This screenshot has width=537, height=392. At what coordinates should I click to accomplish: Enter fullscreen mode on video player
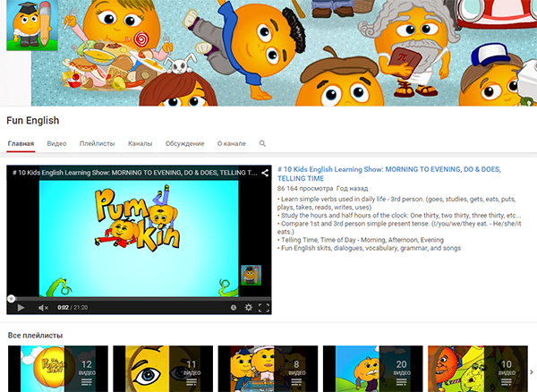(x=263, y=307)
